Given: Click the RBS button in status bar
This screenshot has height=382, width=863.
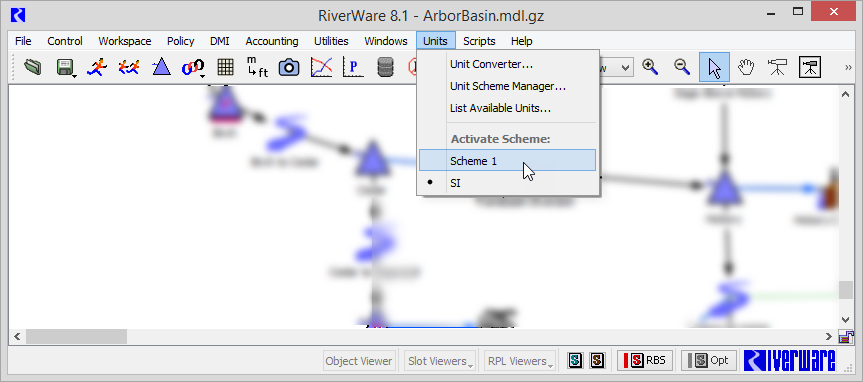Looking at the screenshot, I should [x=645, y=361].
